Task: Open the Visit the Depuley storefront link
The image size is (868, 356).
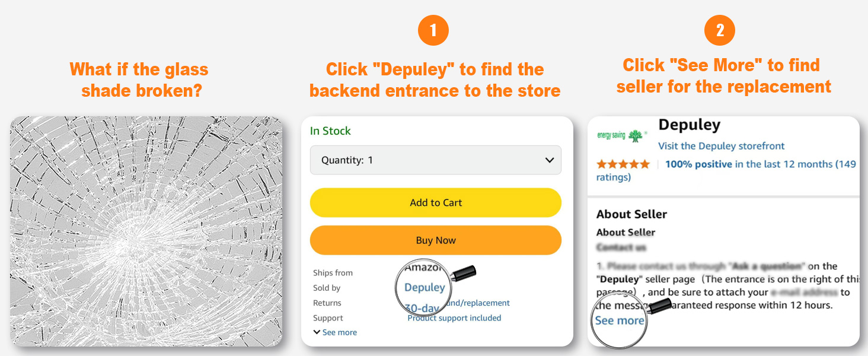Action: pyautogui.click(x=721, y=146)
